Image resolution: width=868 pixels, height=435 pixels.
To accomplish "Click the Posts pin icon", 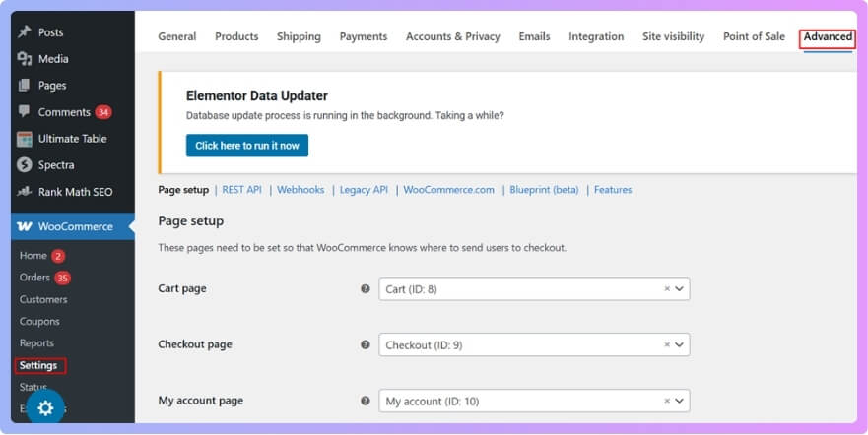I will (x=25, y=32).
